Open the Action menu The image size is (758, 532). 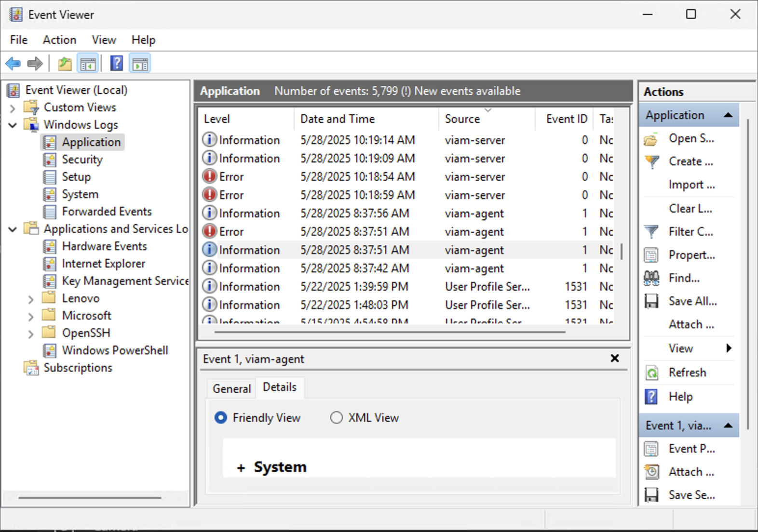pyautogui.click(x=59, y=40)
